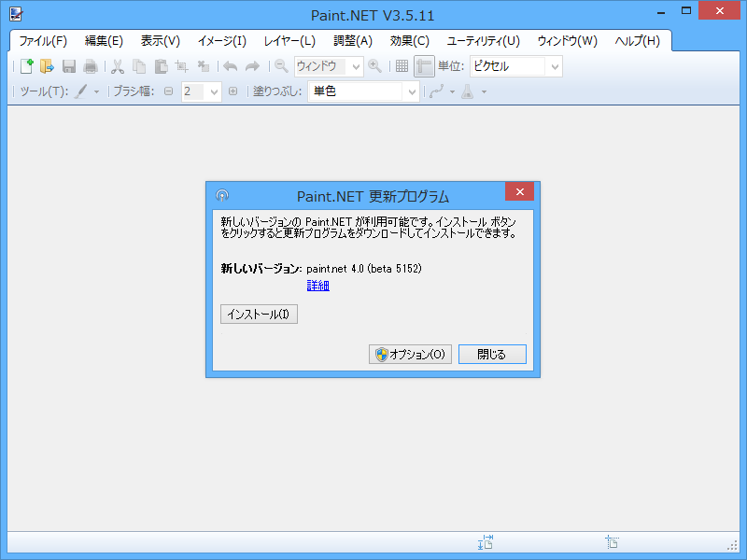Open the 調整(A) menu
This screenshot has width=747, height=560.
pyautogui.click(x=353, y=41)
